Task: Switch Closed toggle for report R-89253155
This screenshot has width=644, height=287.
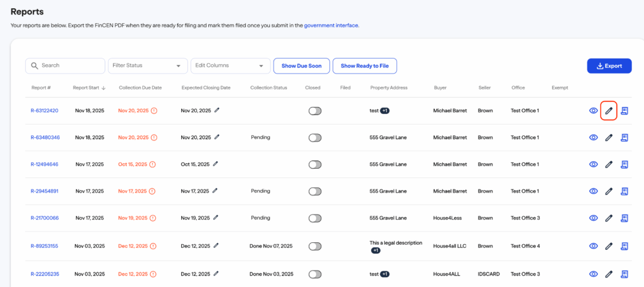Action: click(x=314, y=246)
